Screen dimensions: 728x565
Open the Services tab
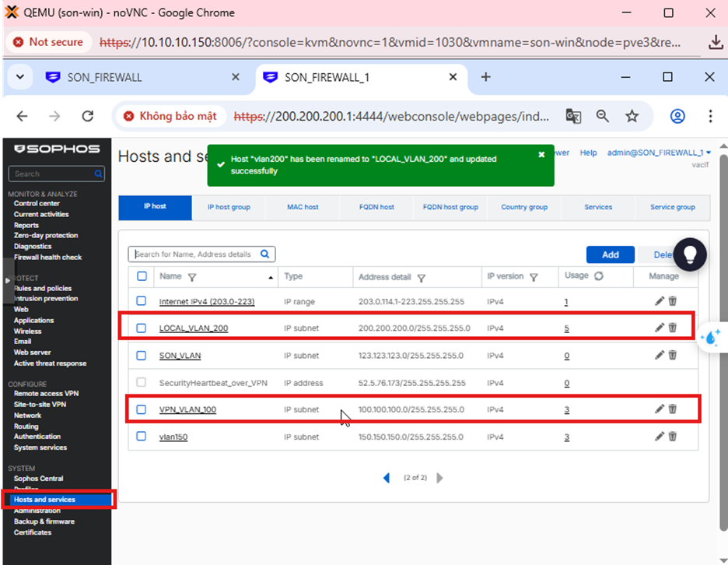pos(598,207)
